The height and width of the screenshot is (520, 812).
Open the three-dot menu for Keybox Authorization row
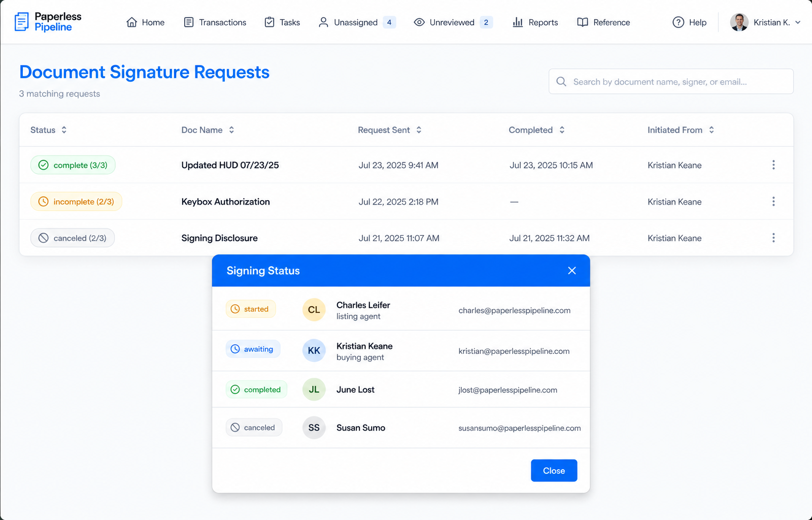tap(773, 202)
